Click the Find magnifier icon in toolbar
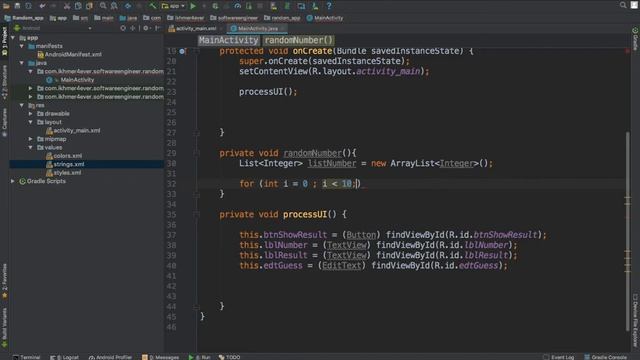 pyautogui.click(x=103, y=6)
